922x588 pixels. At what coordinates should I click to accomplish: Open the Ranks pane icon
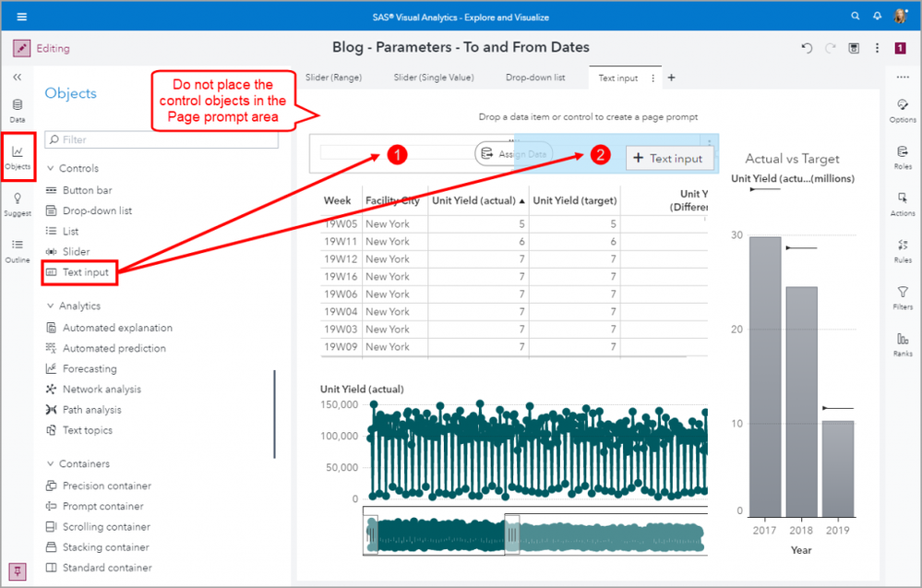coord(903,343)
